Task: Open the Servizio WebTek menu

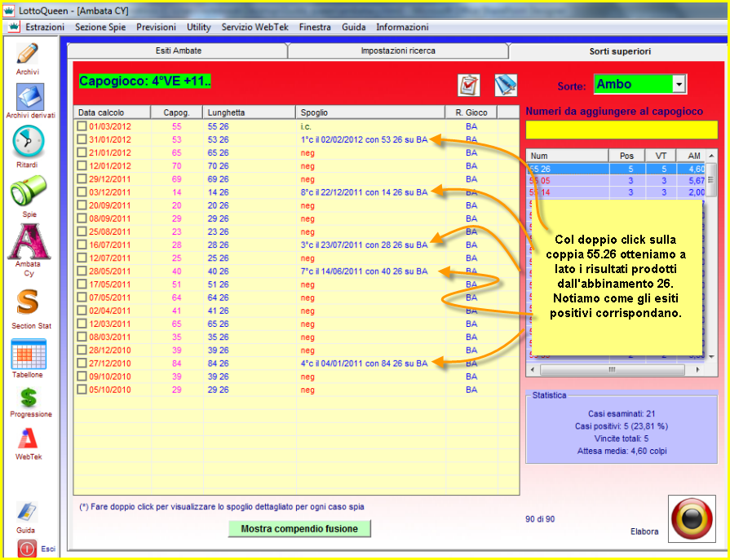Action: pyautogui.click(x=255, y=27)
